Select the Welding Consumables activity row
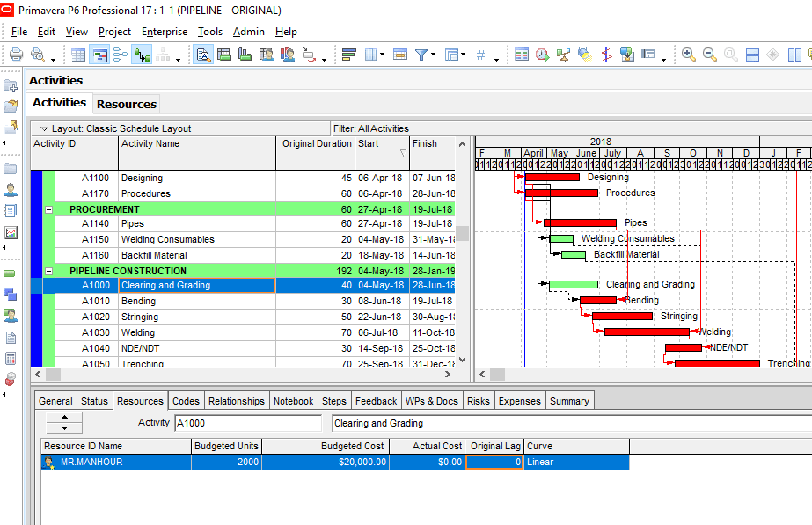Viewport: 812px width, 525px height. (x=243, y=239)
